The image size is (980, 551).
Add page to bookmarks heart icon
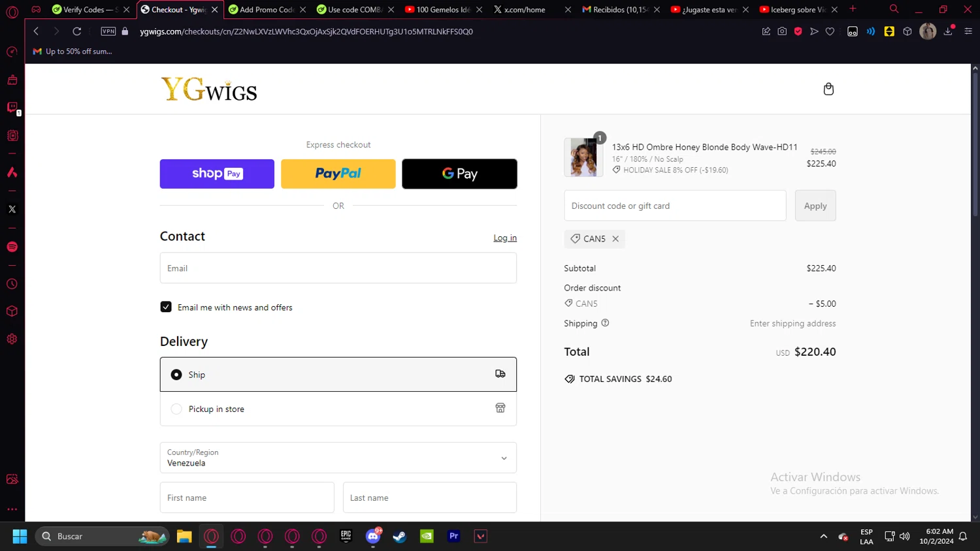(x=830, y=31)
